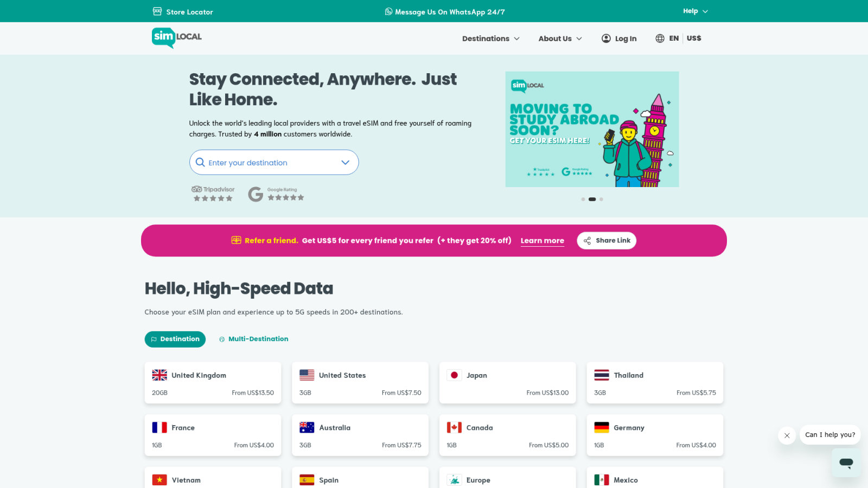The width and height of the screenshot is (868, 488).
Task: Click the Tripadvisor rating badge
Action: click(213, 194)
